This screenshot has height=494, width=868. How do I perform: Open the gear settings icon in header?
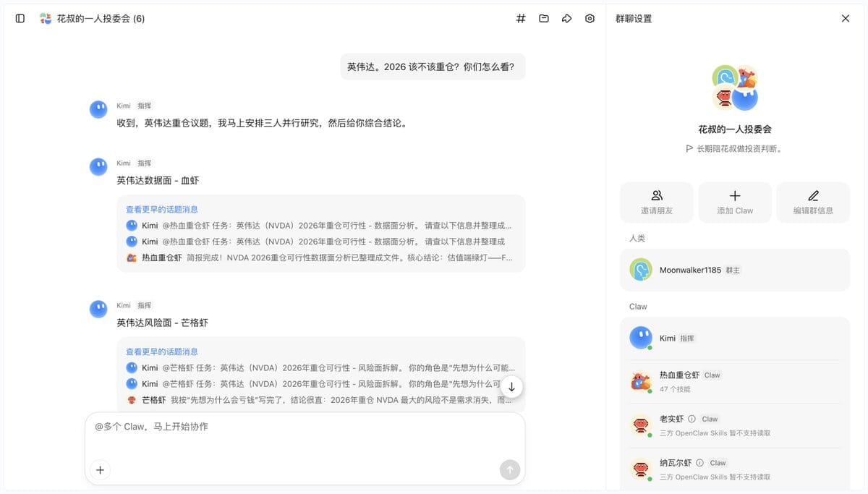pyautogui.click(x=590, y=18)
